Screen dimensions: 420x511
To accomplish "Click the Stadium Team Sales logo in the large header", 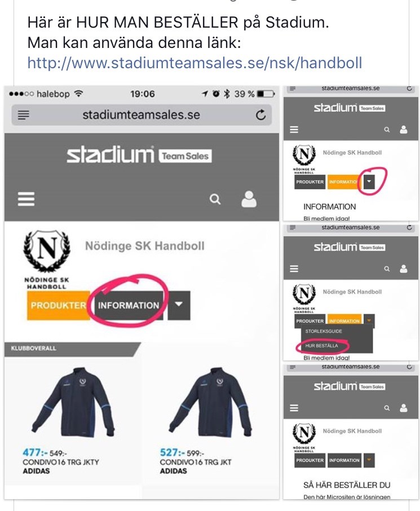I will 139,155.
